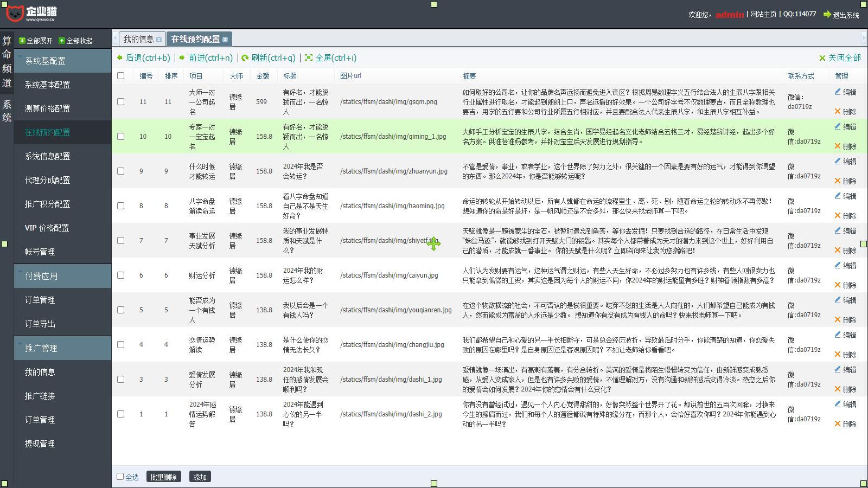
Task: Click the refresh icon (刷新)
Action: (x=245, y=58)
